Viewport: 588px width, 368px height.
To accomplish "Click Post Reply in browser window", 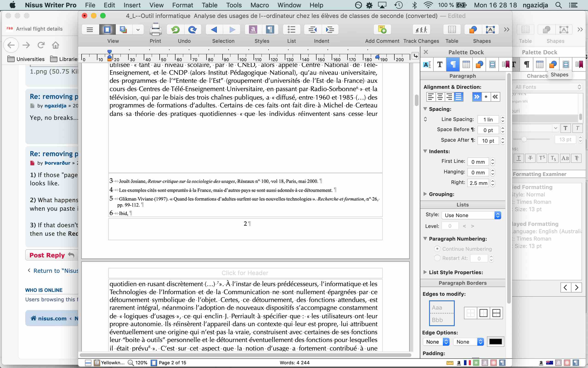I will click(x=52, y=255).
